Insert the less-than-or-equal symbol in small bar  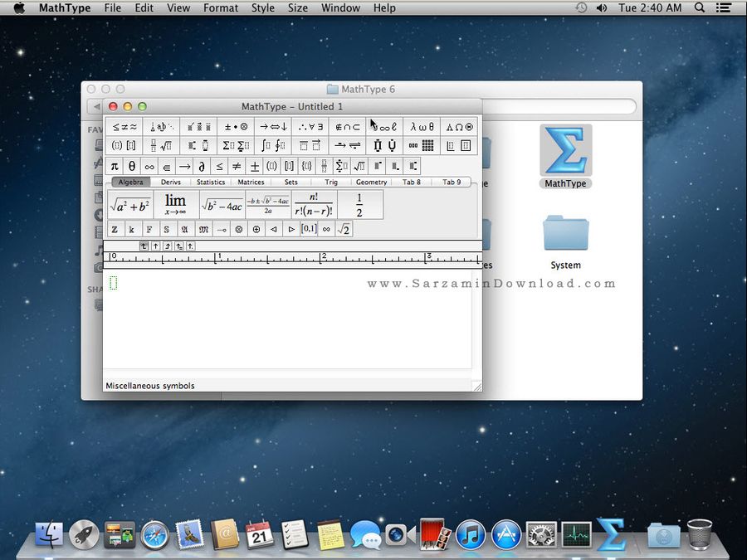coord(219,166)
